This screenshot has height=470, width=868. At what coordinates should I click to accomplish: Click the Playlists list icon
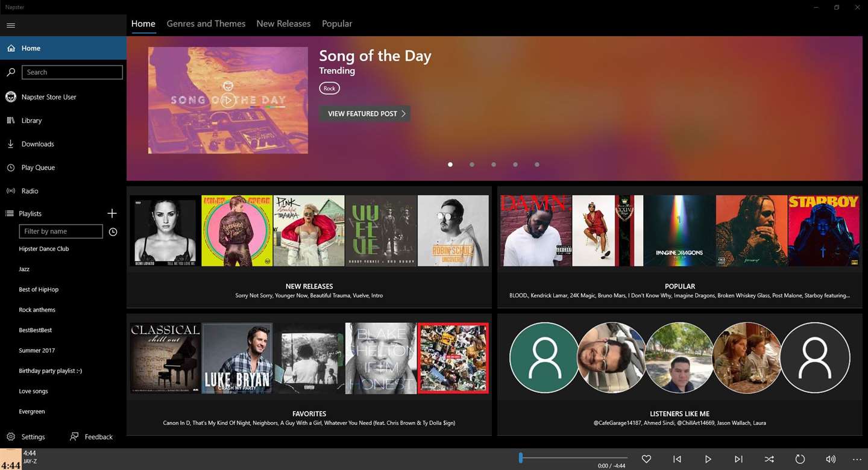pos(10,213)
